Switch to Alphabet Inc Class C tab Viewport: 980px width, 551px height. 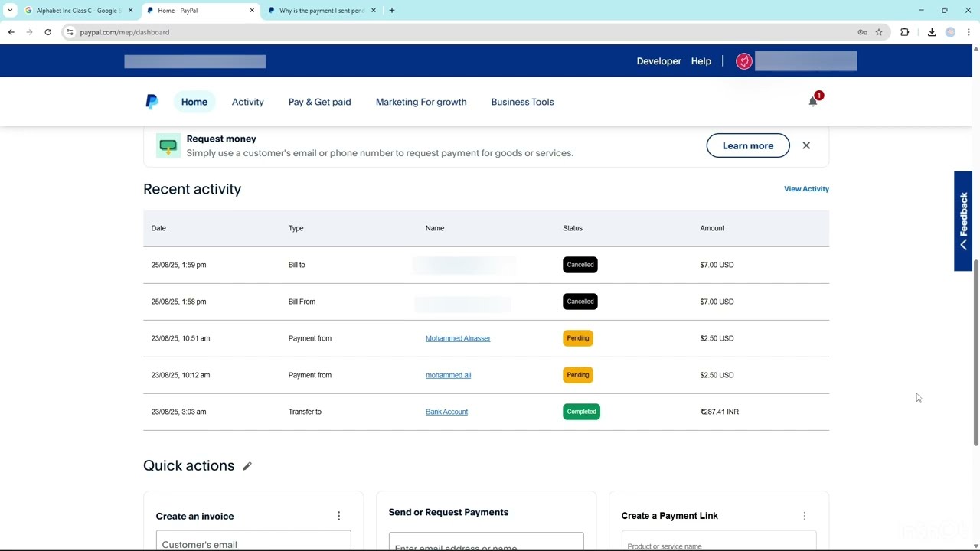tap(78, 11)
